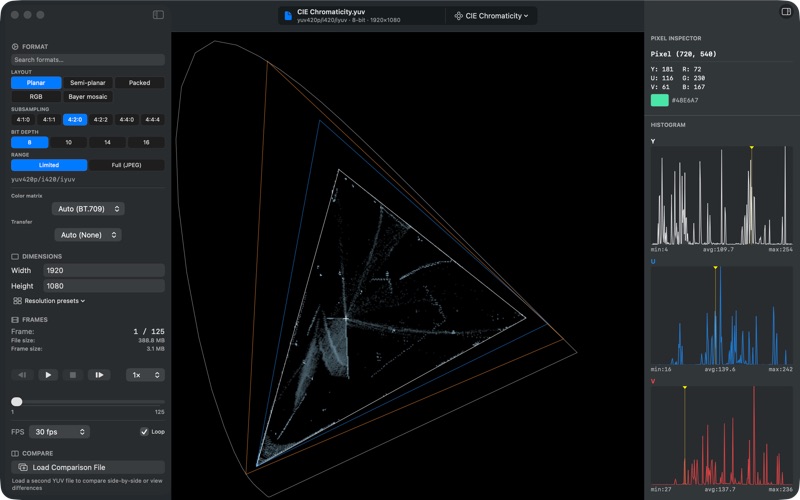Click the Frame size 3.1 MB value

click(155, 349)
